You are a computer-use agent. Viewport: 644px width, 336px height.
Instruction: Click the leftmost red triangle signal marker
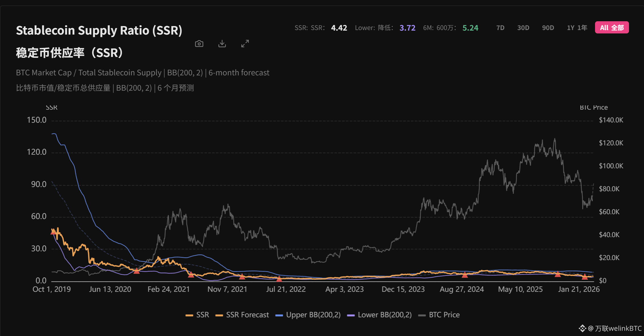click(53, 232)
